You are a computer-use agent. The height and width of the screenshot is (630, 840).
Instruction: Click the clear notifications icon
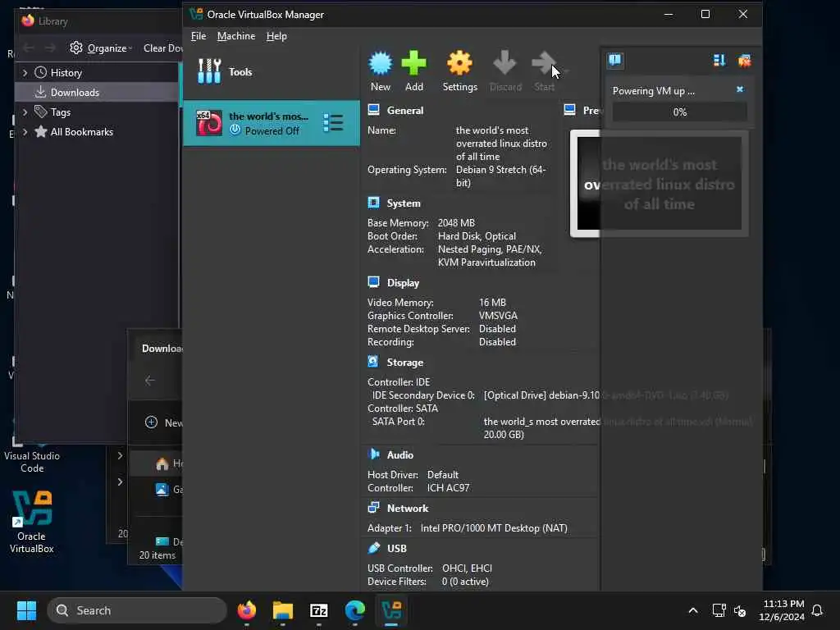(x=744, y=61)
